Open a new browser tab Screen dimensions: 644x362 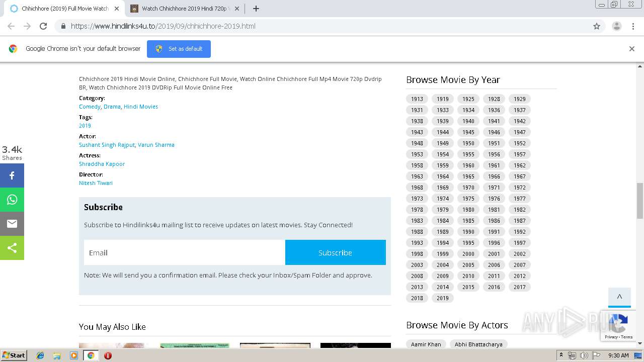point(256,9)
